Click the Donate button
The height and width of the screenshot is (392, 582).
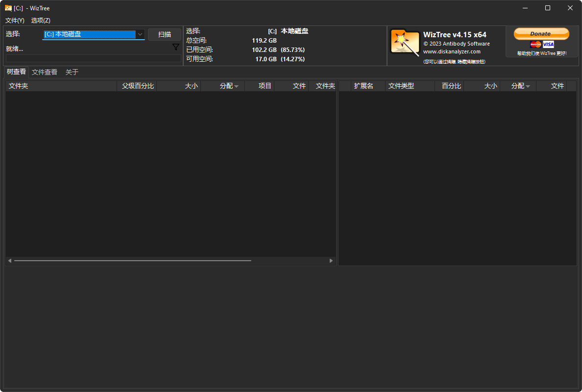(x=541, y=33)
